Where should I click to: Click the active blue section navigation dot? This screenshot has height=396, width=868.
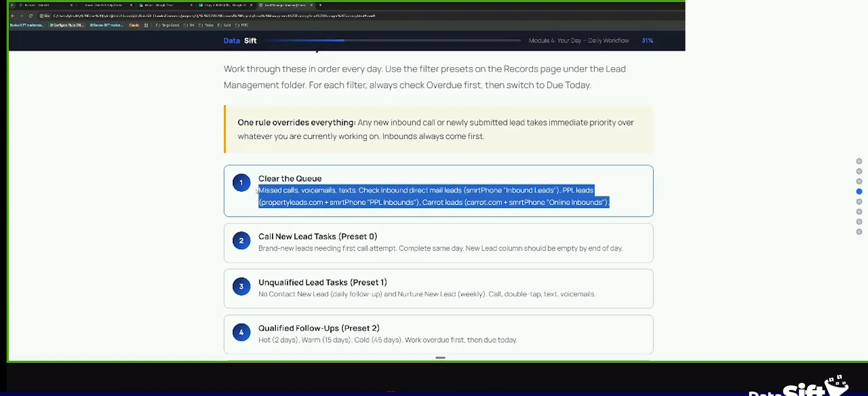pos(859,192)
